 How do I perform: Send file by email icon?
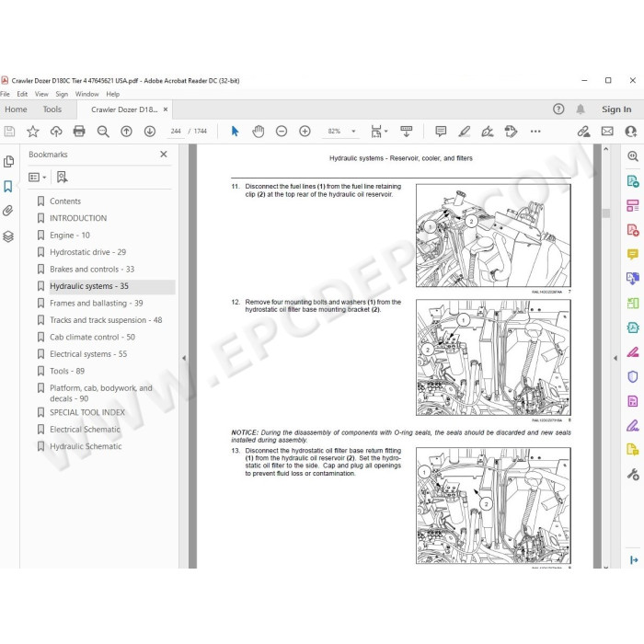coord(607,132)
